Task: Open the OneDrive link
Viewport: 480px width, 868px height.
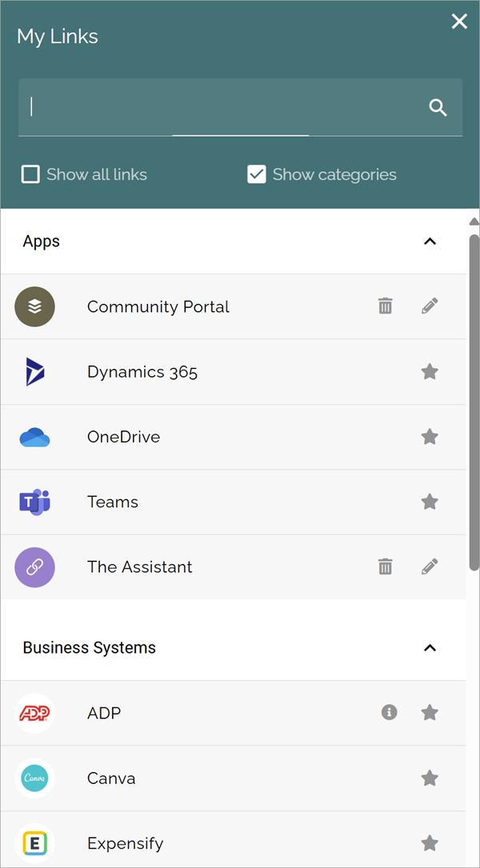Action: pos(123,437)
